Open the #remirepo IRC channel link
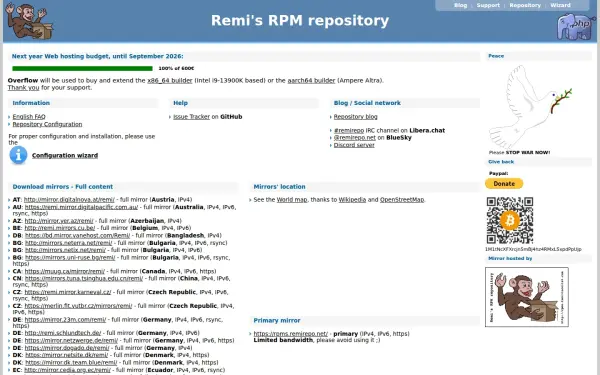Screen dimensions: 600x375 [349, 130]
